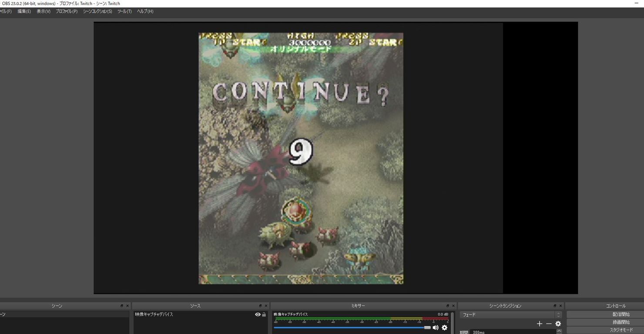Click the mixer volume slider handle
Screen dimensions: 644x334
[x=427, y=327]
